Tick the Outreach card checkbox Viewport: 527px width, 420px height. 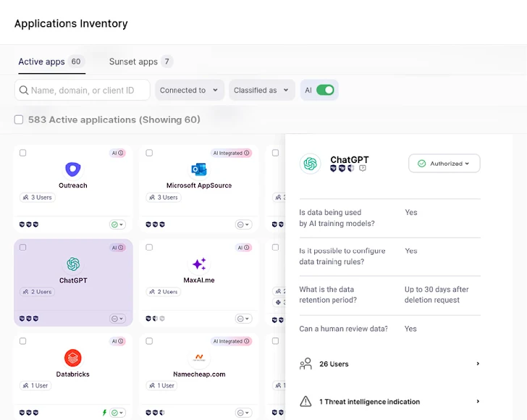point(23,153)
